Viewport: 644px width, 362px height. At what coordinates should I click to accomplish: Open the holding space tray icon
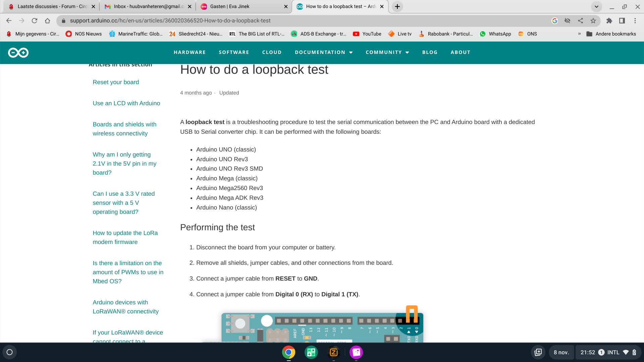(538, 352)
